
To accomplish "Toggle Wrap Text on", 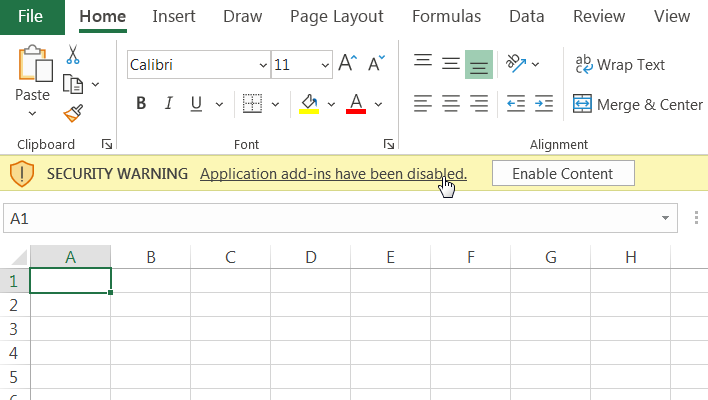I will click(619, 64).
